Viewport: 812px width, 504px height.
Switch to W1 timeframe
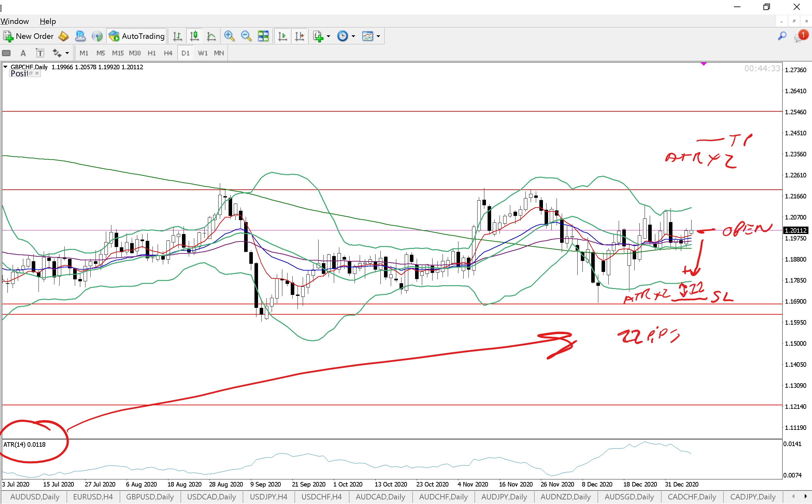tap(203, 53)
